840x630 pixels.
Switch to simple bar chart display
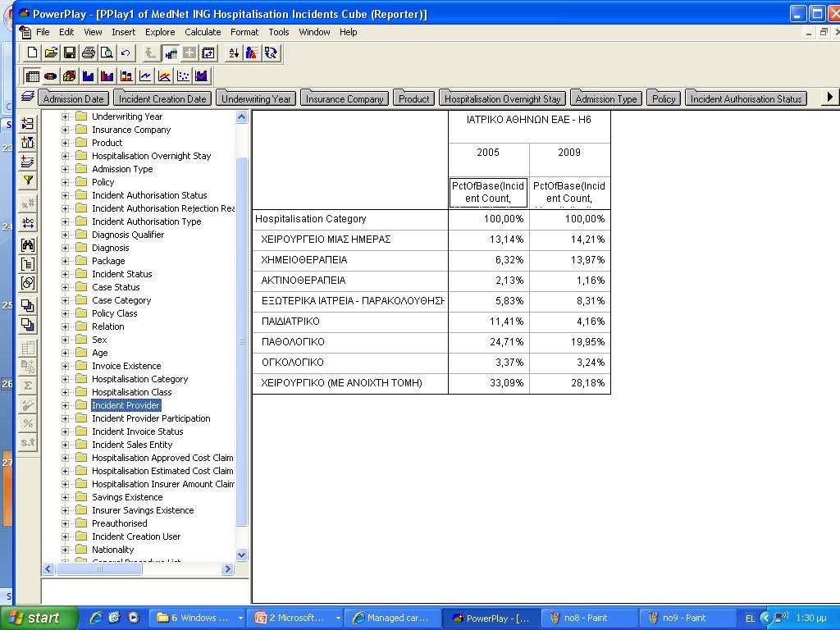(x=88, y=76)
